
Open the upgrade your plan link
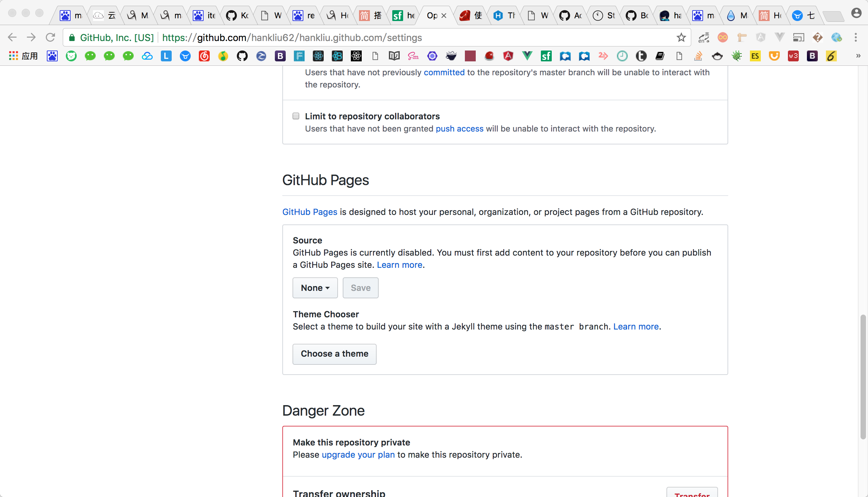[x=358, y=455]
